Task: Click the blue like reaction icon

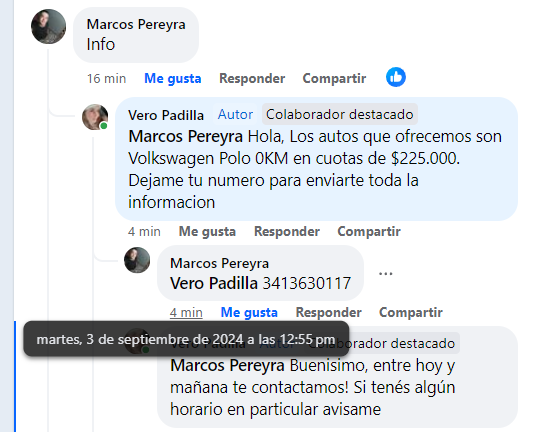Action: point(396,77)
